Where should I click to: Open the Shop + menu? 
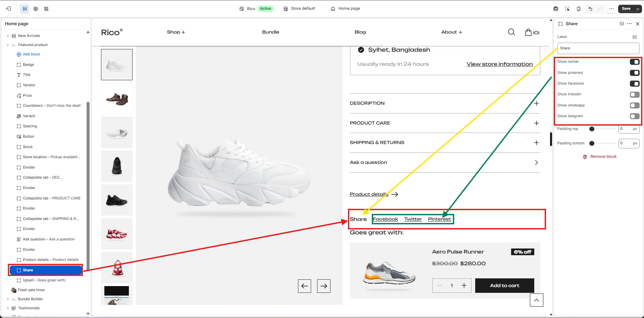176,32
